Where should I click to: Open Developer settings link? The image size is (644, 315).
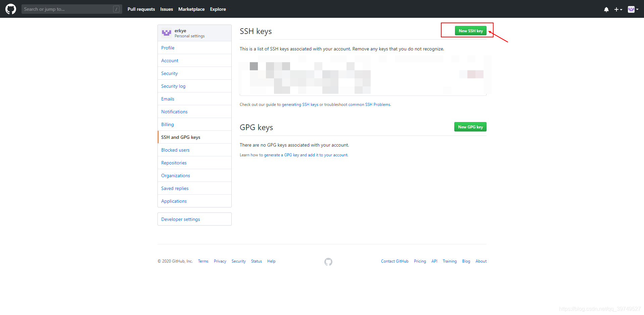[194, 219]
